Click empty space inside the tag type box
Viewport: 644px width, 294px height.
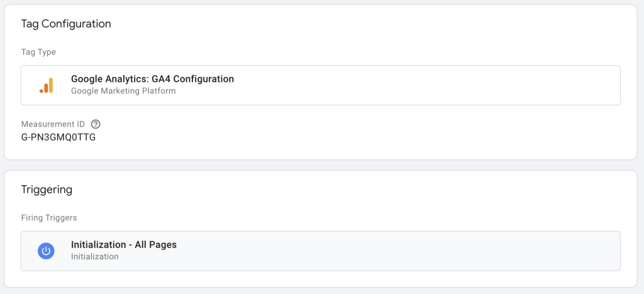coord(428,85)
